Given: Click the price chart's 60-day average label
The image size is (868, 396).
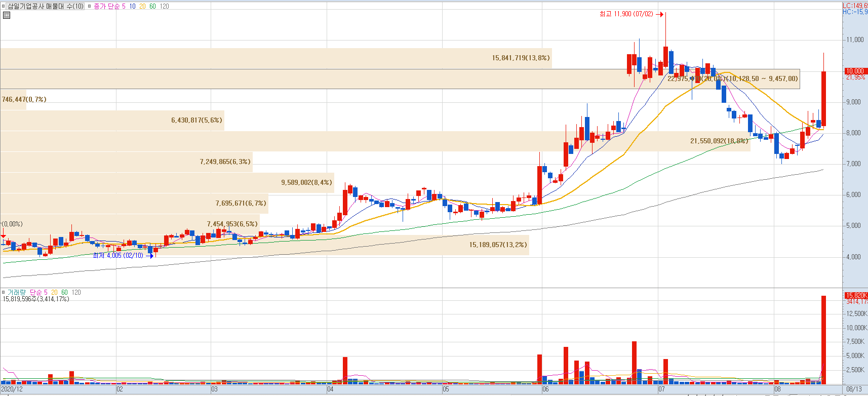Looking at the screenshot, I should pyautogui.click(x=152, y=7).
